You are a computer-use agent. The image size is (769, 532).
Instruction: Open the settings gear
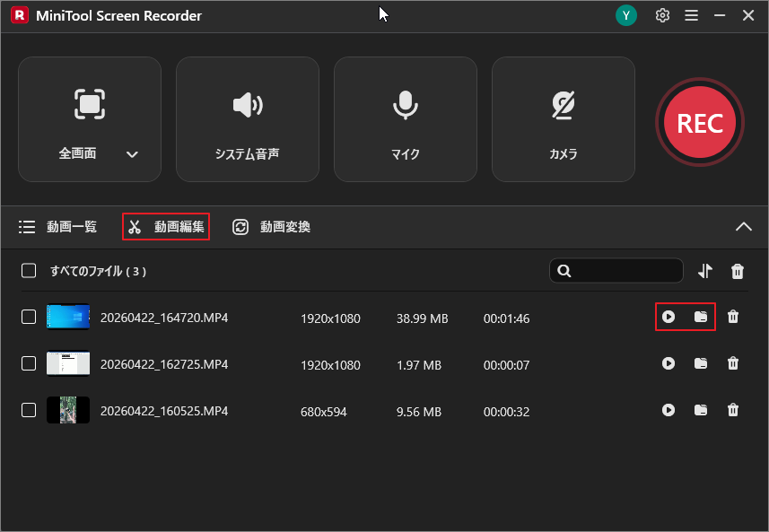[661, 15]
